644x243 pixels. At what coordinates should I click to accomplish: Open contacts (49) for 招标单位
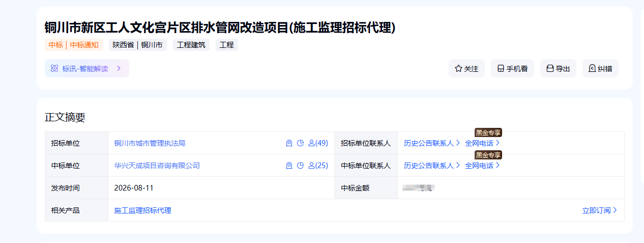[x=318, y=143]
